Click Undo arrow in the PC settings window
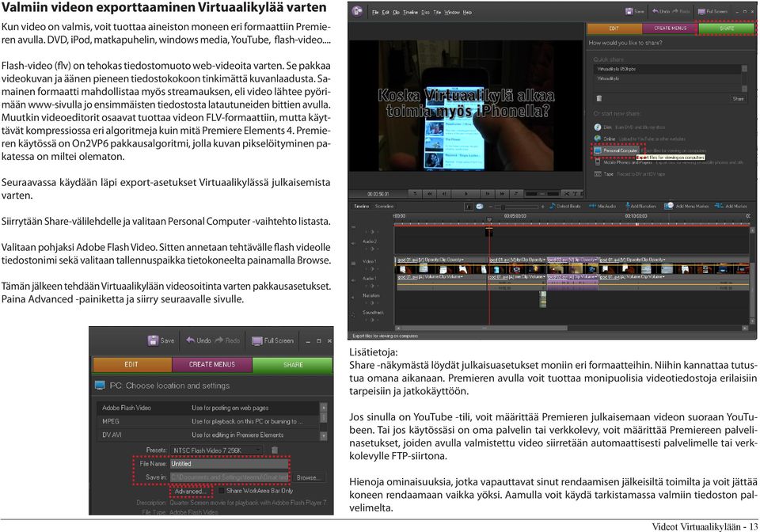760x532 pixels. click(x=191, y=340)
